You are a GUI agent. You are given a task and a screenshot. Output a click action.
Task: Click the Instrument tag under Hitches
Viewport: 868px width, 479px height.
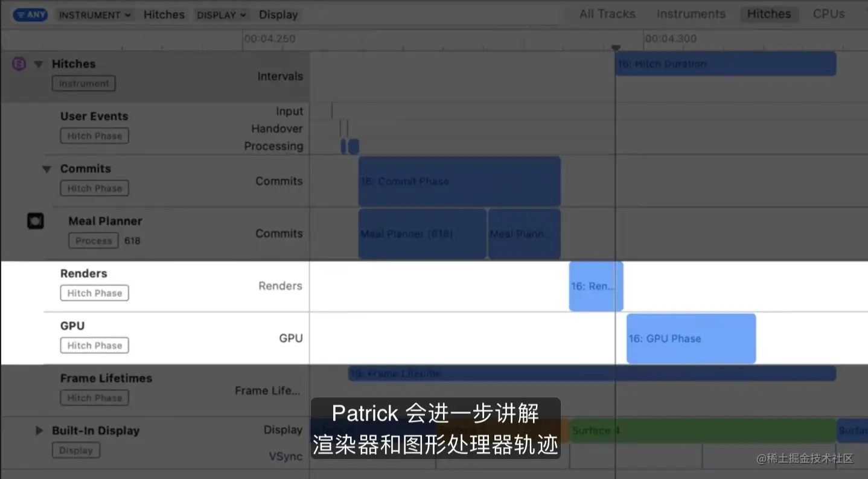tap(84, 84)
